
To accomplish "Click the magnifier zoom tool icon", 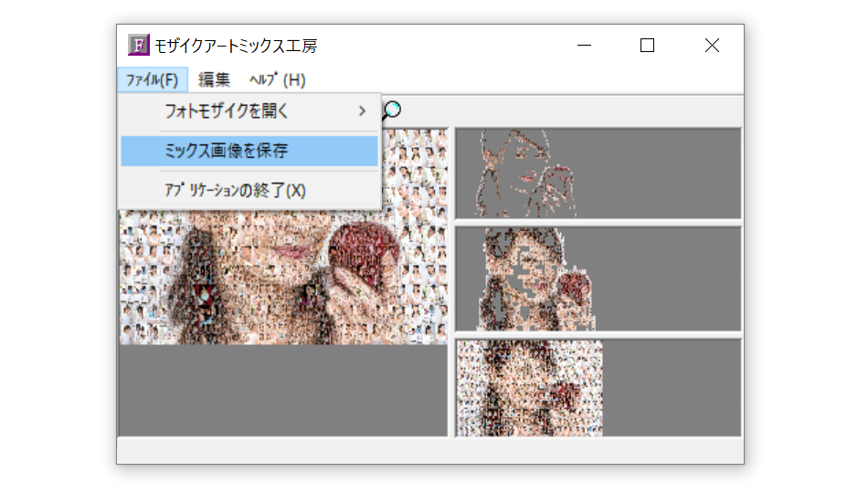I will pos(392,110).
